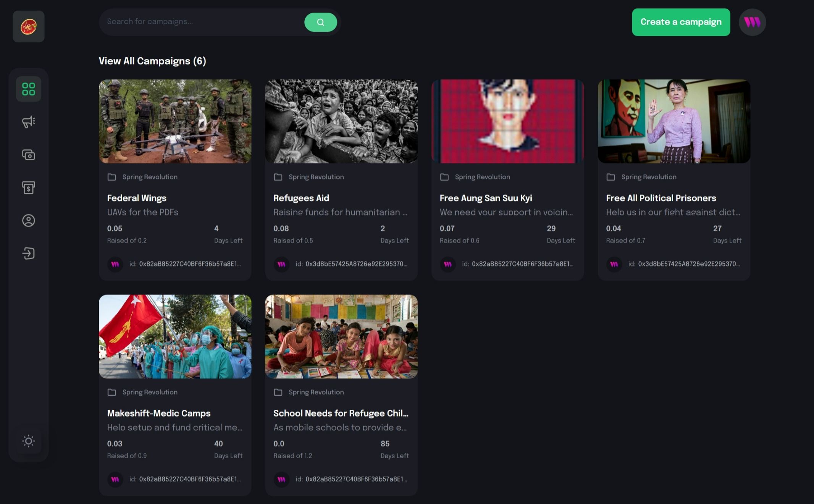Click the Create a campaign button
814x504 pixels.
(x=681, y=22)
